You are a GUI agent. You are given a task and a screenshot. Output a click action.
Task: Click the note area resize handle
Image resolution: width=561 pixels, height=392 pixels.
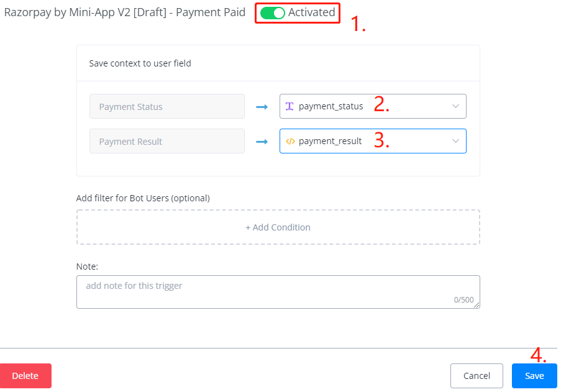[x=477, y=305]
